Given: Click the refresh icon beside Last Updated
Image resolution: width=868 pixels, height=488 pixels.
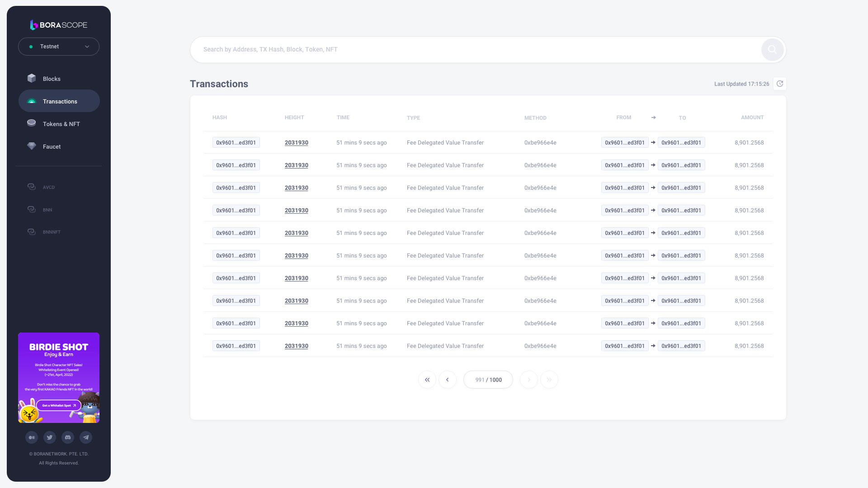Looking at the screenshot, I should point(780,84).
